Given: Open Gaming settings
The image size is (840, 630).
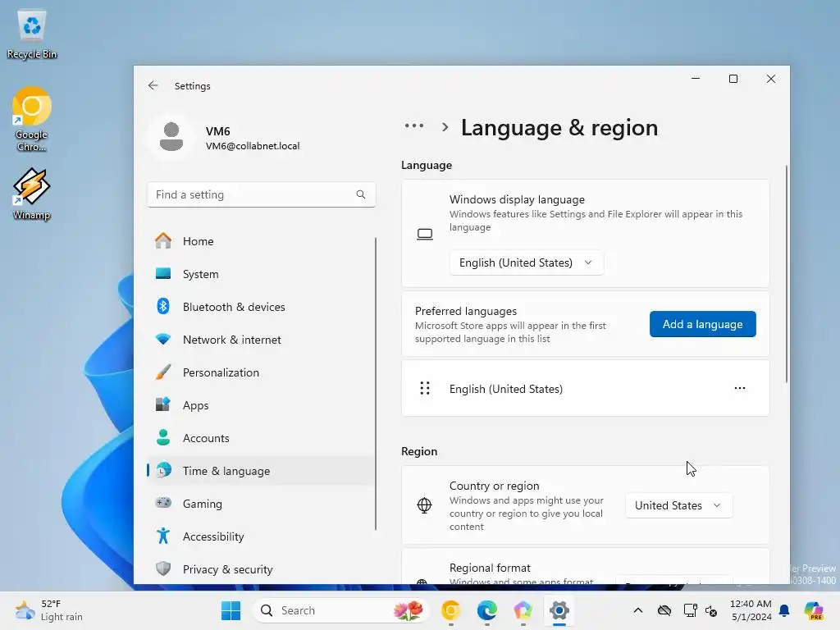Looking at the screenshot, I should click(261, 504).
